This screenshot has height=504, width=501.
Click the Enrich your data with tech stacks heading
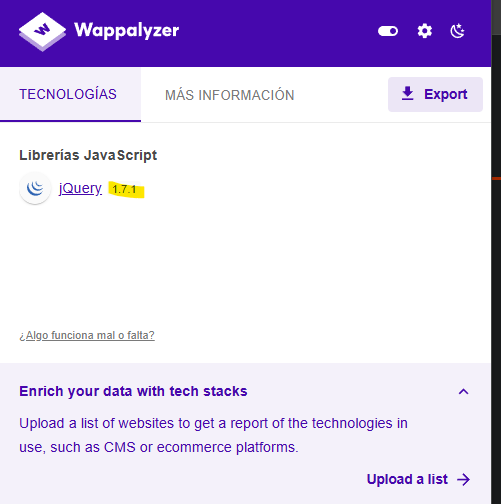133,391
